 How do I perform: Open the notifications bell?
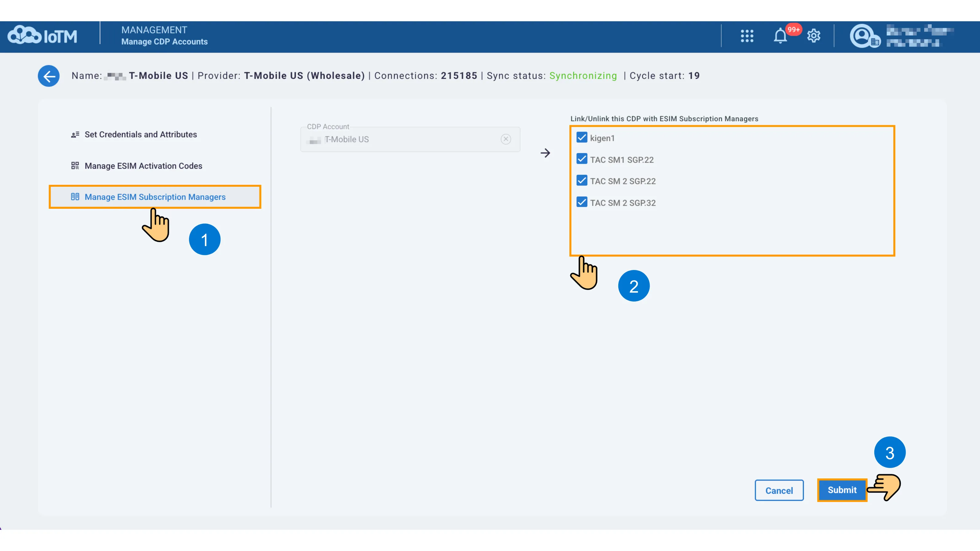tap(780, 36)
